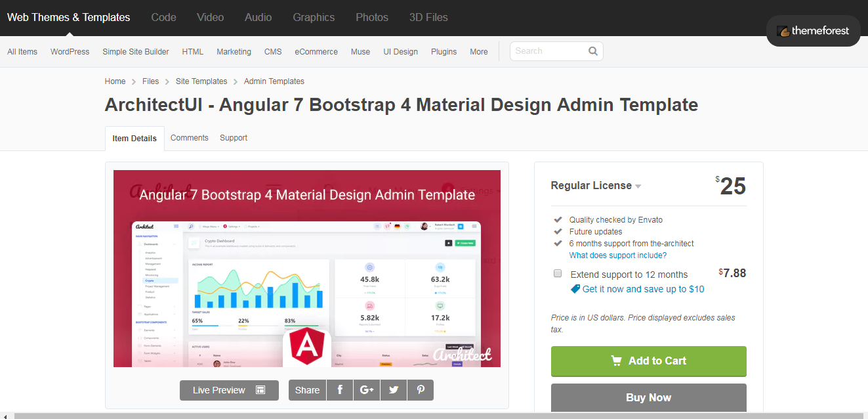This screenshot has height=419, width=868.
Task: Click 'Quality checked by Envato' text
Action: pyautogui.click(x=616, y=220)
